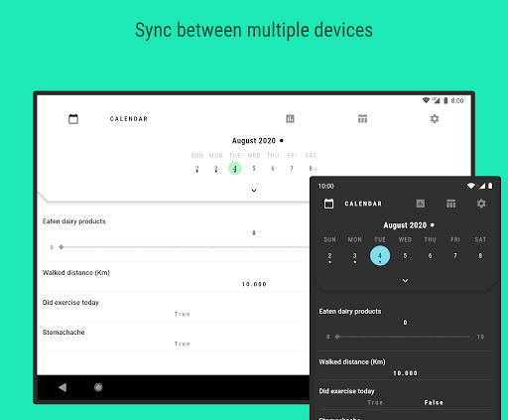
Task: Toggle True under Stomachache on tablet
Action: point(183,344)
